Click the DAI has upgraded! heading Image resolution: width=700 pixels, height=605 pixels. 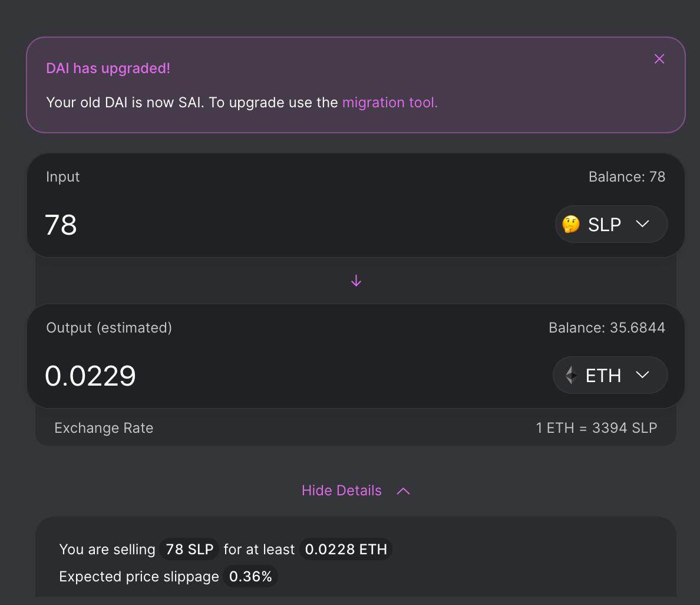point(108,68)
